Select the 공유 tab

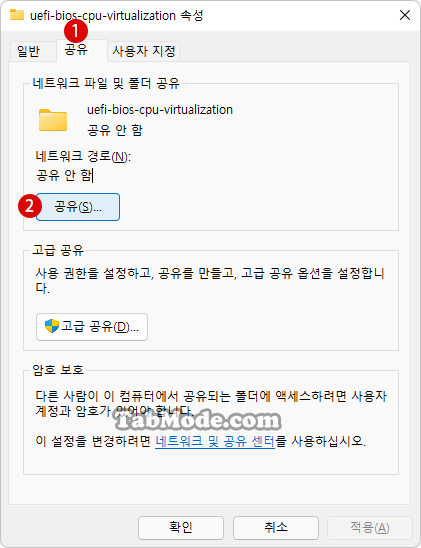tap(76, 50)
